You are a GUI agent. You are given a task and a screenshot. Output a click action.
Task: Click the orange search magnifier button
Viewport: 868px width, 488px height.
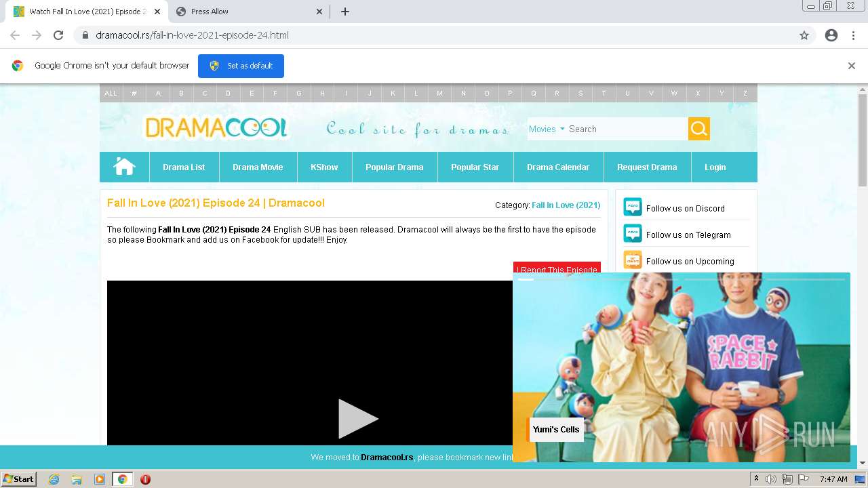(699, 129)
